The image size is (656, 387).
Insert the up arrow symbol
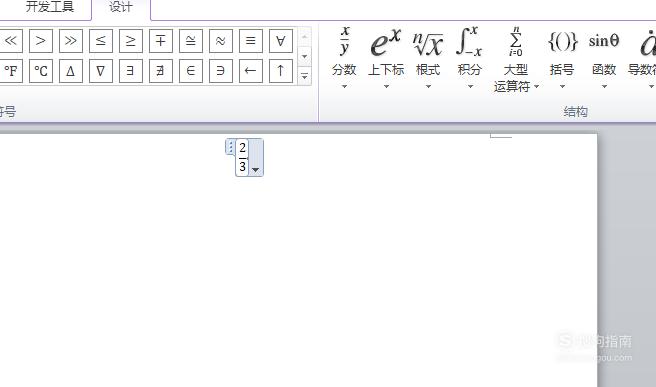281,71
